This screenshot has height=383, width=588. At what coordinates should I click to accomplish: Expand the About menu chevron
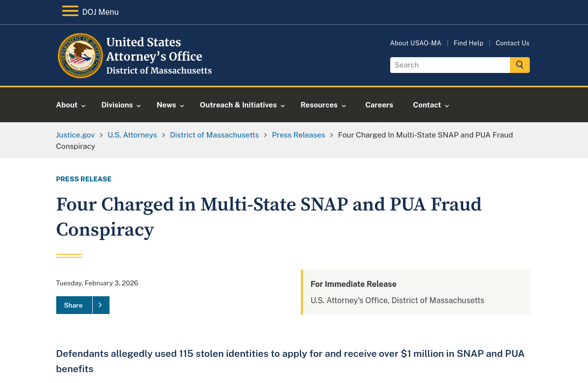click(83, 105)
